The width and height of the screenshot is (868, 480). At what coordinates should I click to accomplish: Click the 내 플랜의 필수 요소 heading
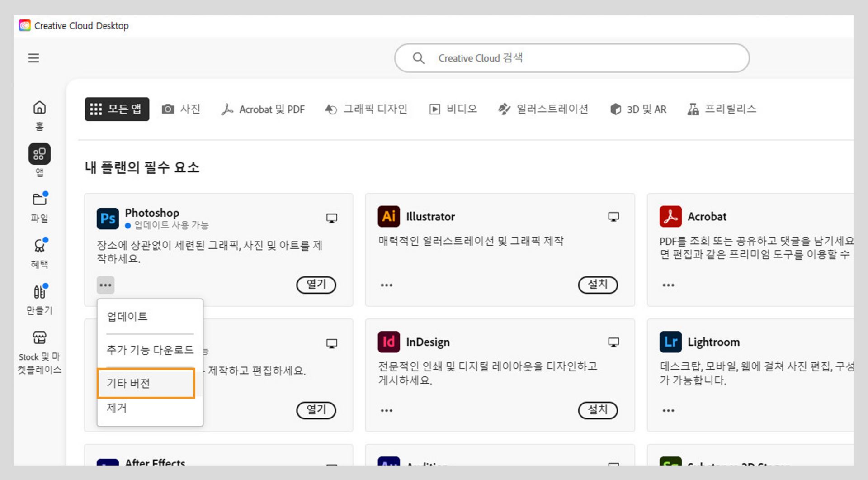click(142, 167)
